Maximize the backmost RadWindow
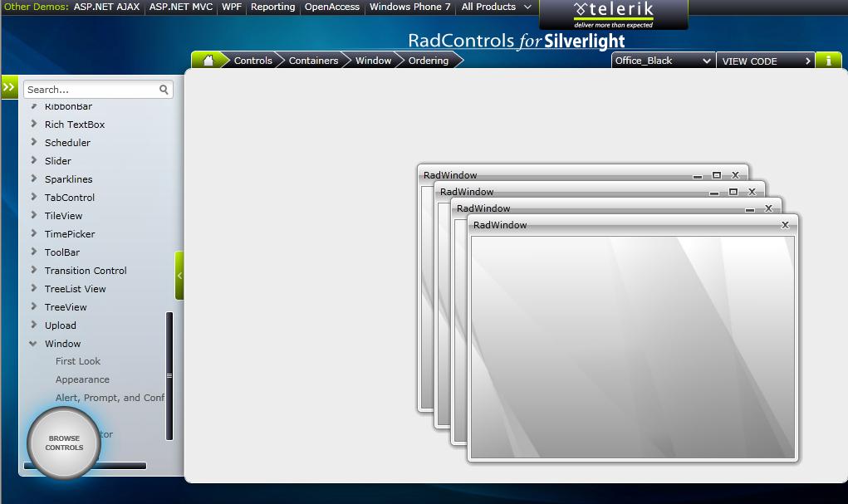This screenshot has width=848, height=504. coord(717,175)
